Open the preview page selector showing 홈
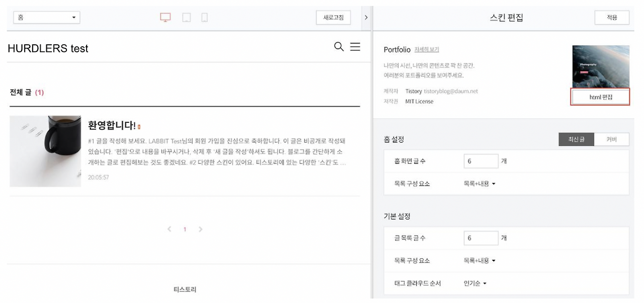644x303 pixels. [46, 17]
